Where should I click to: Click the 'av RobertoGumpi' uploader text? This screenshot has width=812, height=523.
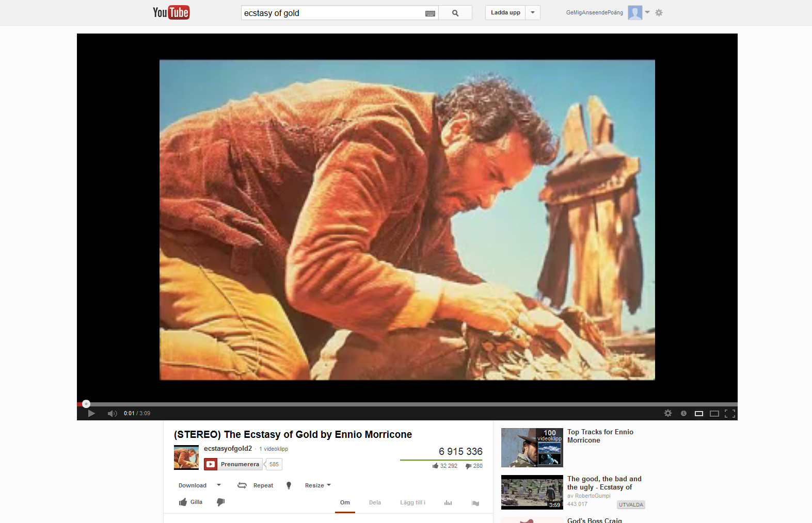click(x=589, y=496)
